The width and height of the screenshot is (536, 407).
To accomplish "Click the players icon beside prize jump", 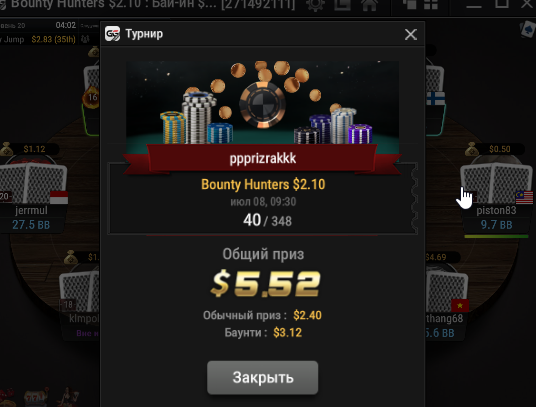I will (x=85, y=39).
